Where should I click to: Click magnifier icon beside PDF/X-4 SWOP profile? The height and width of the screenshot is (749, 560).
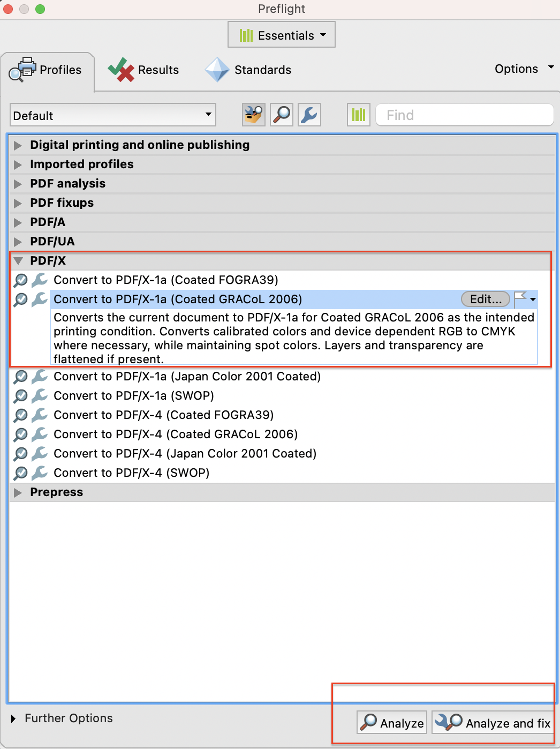21,473
